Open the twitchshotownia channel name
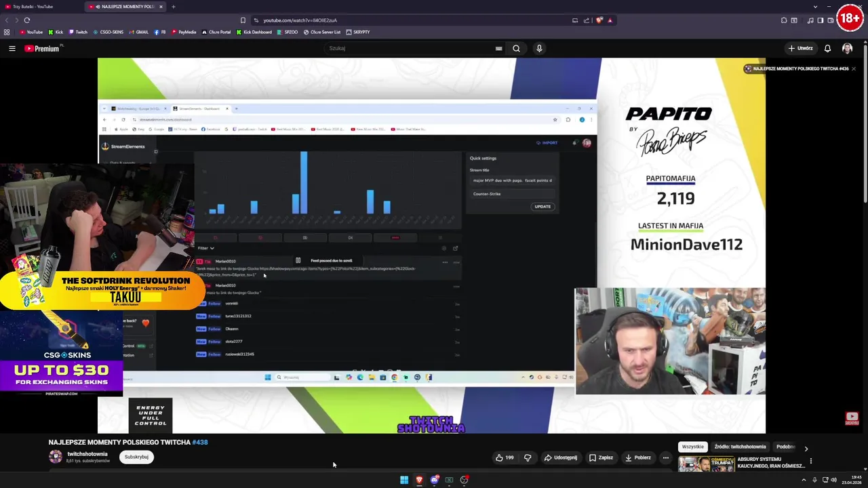868x488 pixels. click(x=87, y=454)
